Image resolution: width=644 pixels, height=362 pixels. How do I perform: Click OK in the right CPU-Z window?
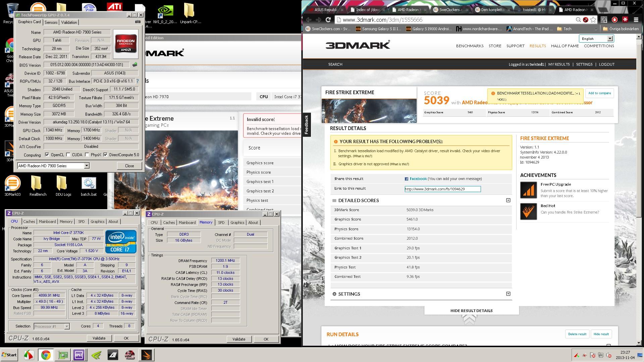point(266,339)
